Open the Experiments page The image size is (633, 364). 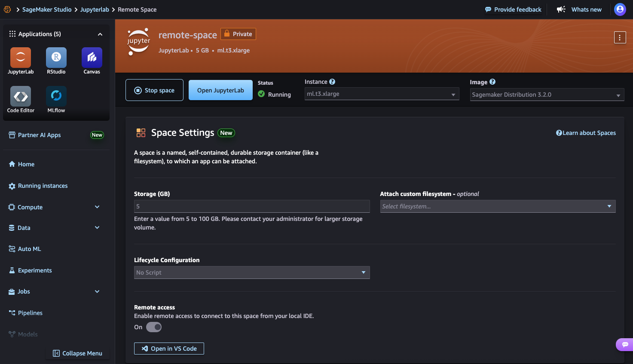click(34, 270)
